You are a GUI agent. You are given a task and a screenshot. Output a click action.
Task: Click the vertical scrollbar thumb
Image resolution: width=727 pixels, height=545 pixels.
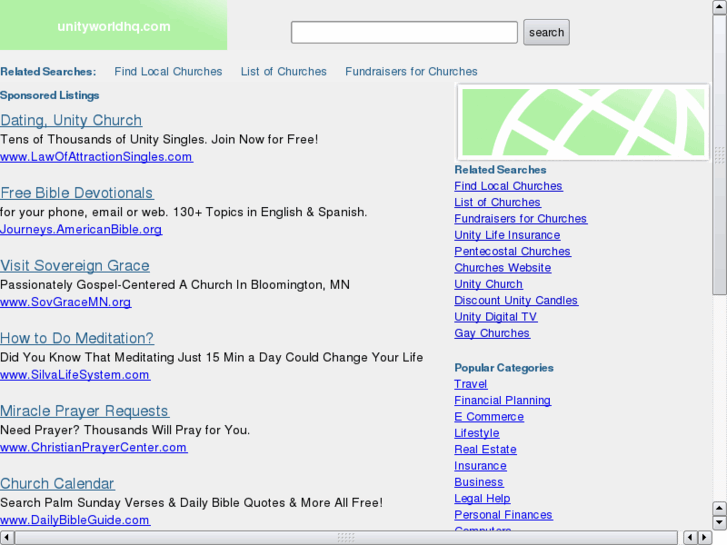tap(719, 154)
